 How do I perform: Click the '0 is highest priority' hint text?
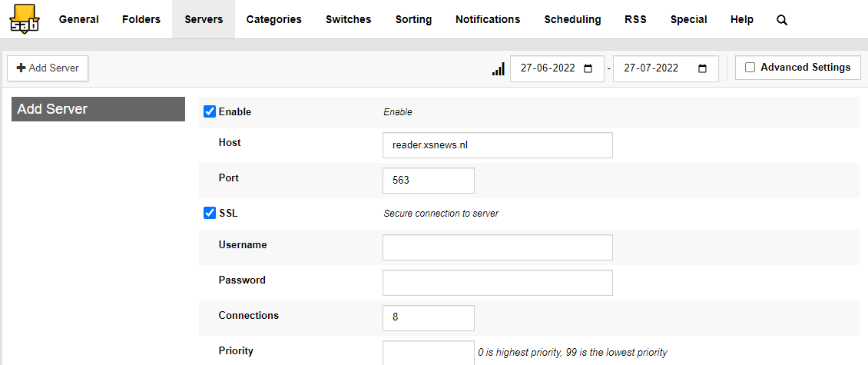[x=573, y=352]
